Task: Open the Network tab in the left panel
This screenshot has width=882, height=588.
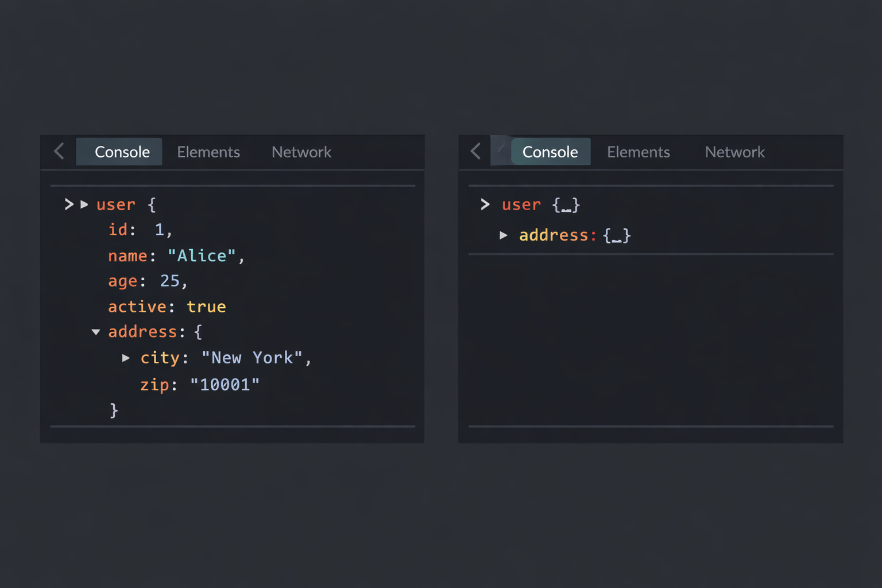Action: [x=301, y=152]
